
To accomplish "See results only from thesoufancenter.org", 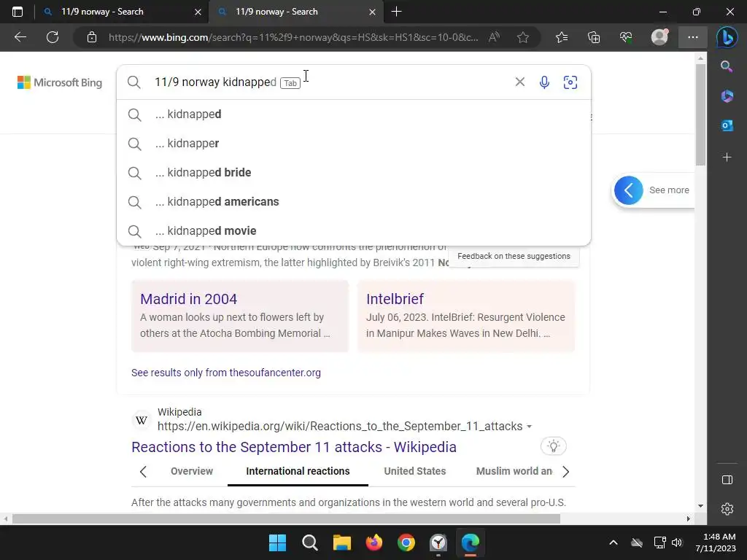I will 226,373.
